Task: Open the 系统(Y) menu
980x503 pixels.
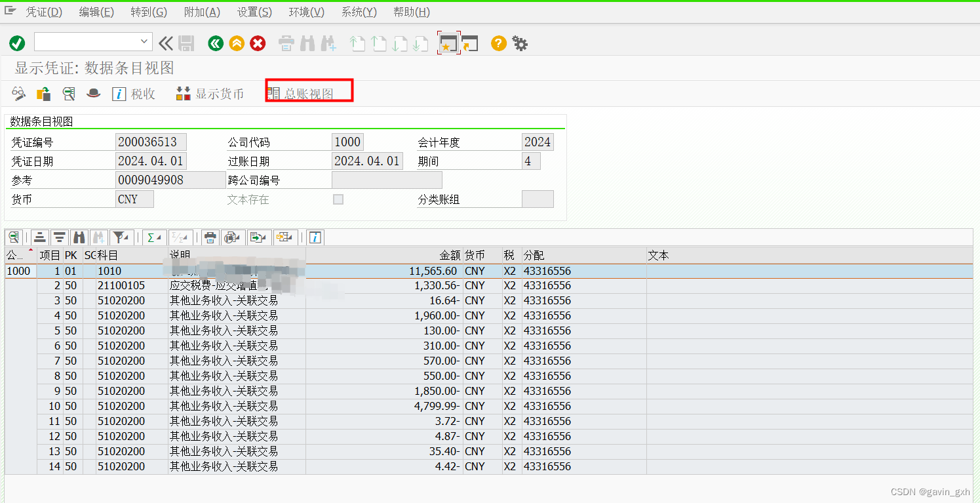Action: click(358, 11)
